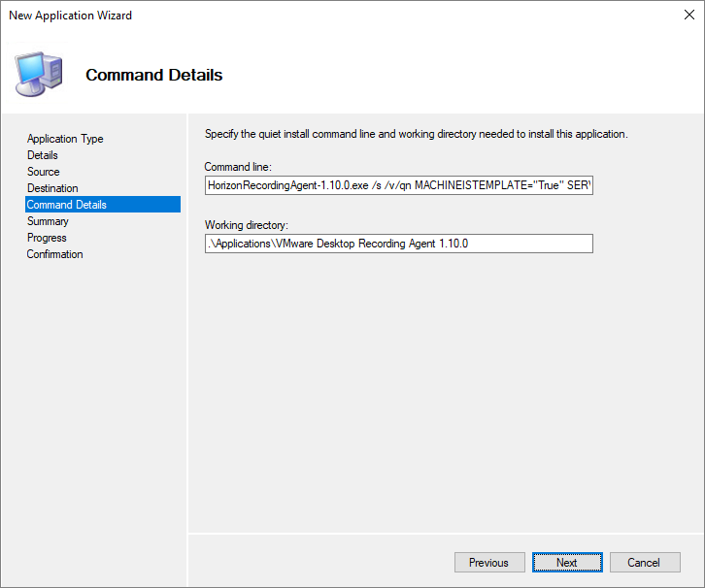The width and height of the screenshot is (705, 588).
Task: Click the Command Details page heading
Action: [x=153, y=75]
